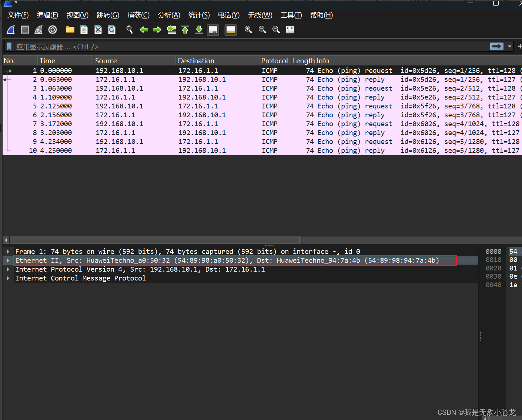Stop the packet capture

pos(25,30)
